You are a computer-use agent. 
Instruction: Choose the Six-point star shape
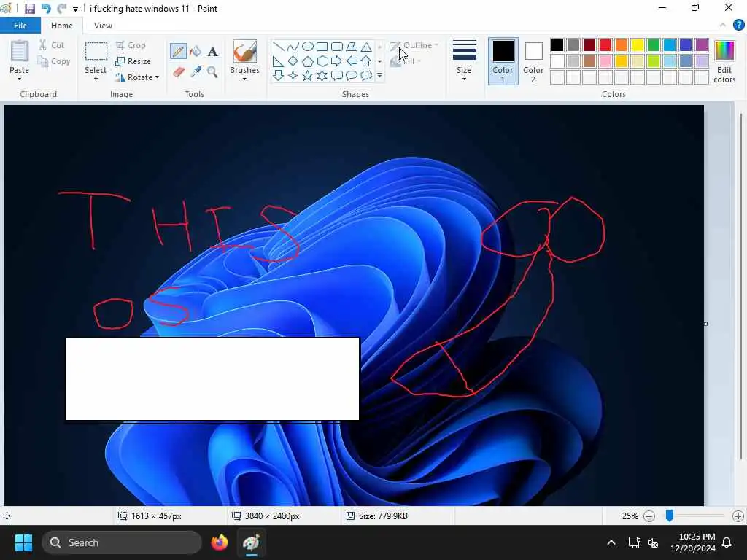322,76
